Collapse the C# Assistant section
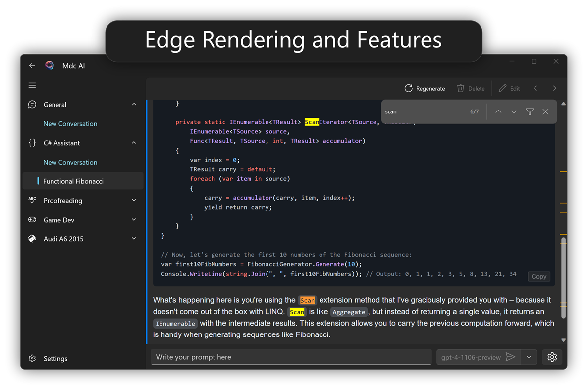The image size is (588, 390). 134,143
